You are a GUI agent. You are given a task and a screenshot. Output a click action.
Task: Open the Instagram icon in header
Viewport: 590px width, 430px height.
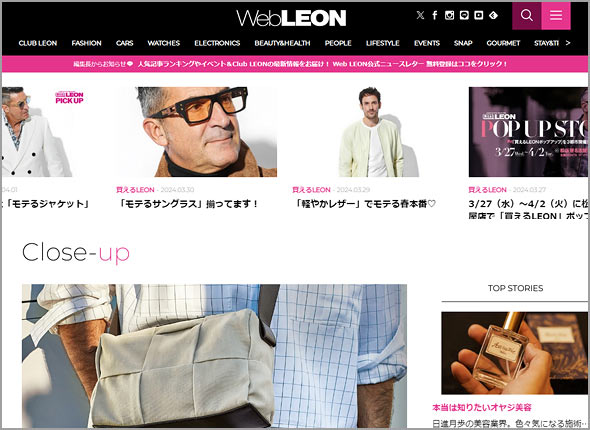pos(449,15)
